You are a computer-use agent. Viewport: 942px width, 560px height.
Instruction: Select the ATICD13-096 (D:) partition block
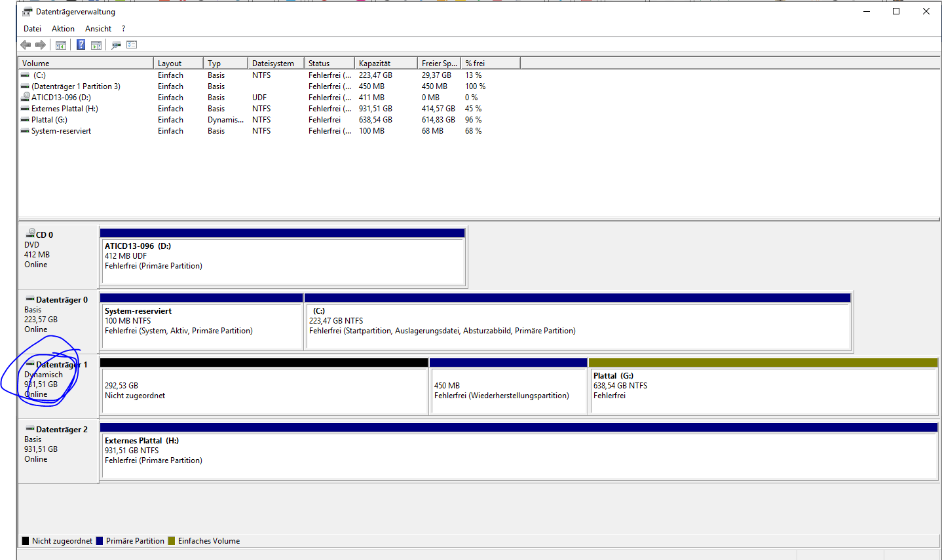click(x=282, y=257)
